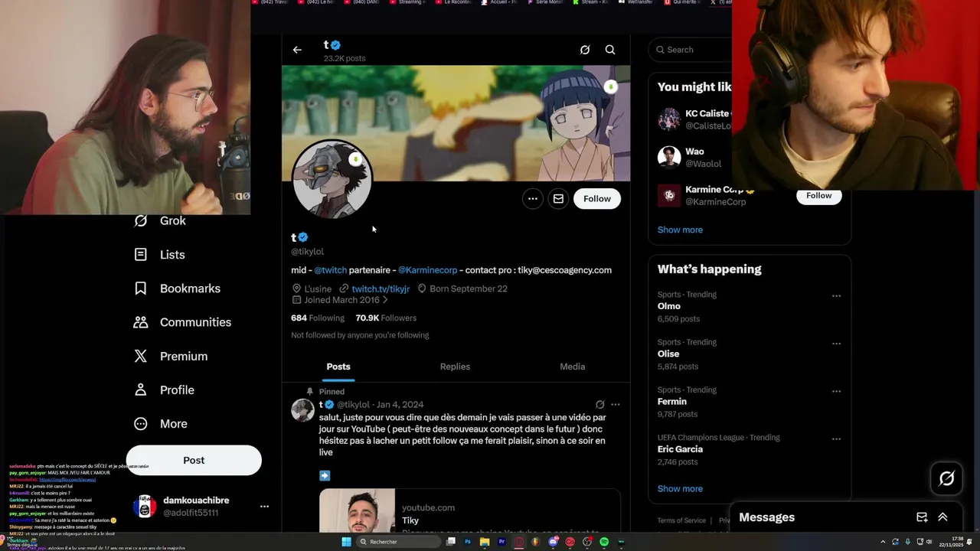The width and height of the screenshot is (980, 551).
Task: Open Discord from the taskbar
Action: (x=553, y=542)
